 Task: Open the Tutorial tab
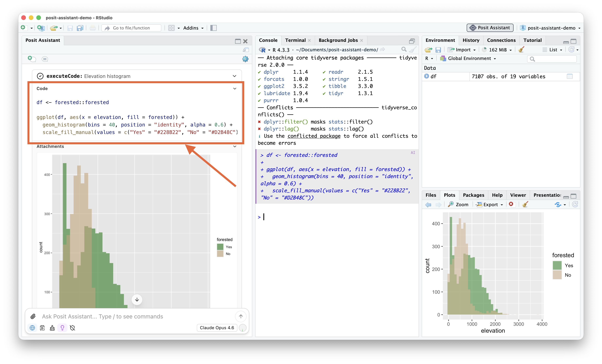tap(532, 40)
